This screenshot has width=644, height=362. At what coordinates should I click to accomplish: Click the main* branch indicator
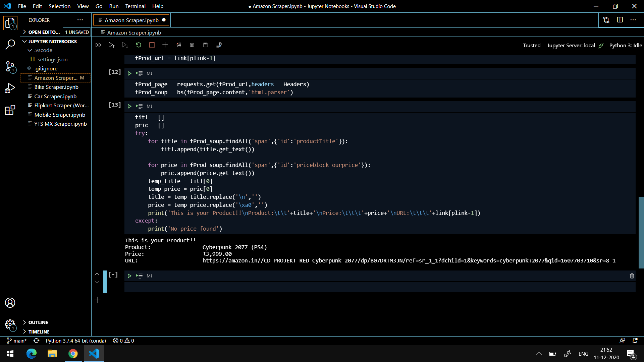(x=16, y=341)
